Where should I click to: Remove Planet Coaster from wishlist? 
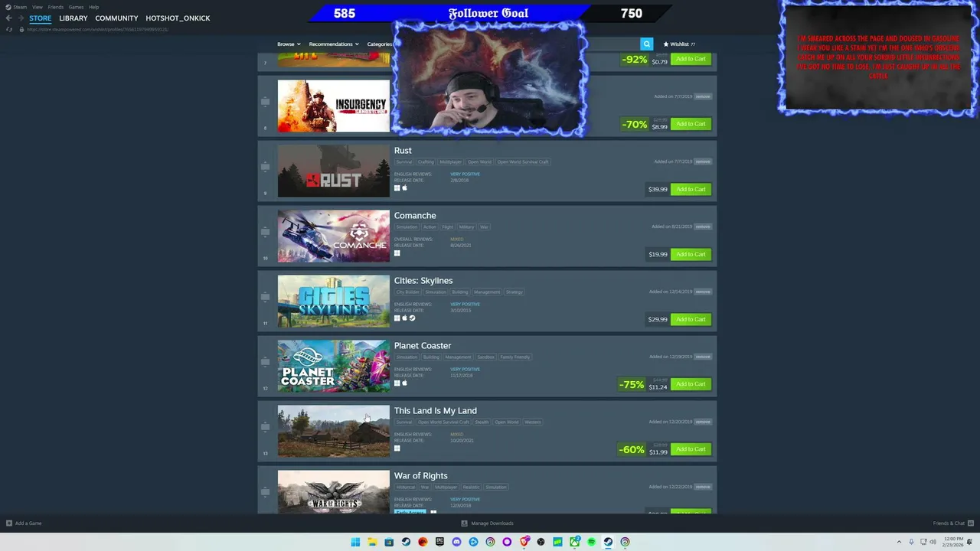[703, 357]
